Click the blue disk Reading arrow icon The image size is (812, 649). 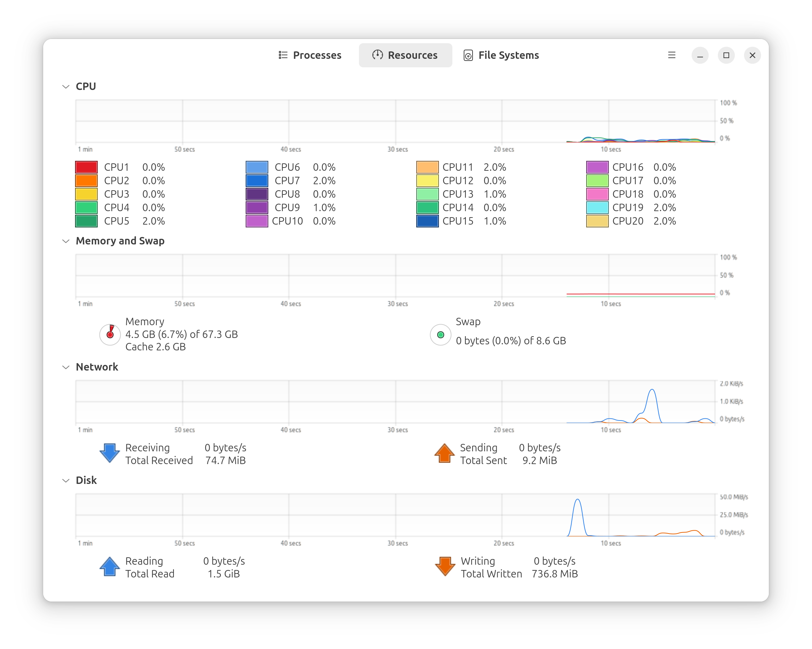[x=110, y=566]
